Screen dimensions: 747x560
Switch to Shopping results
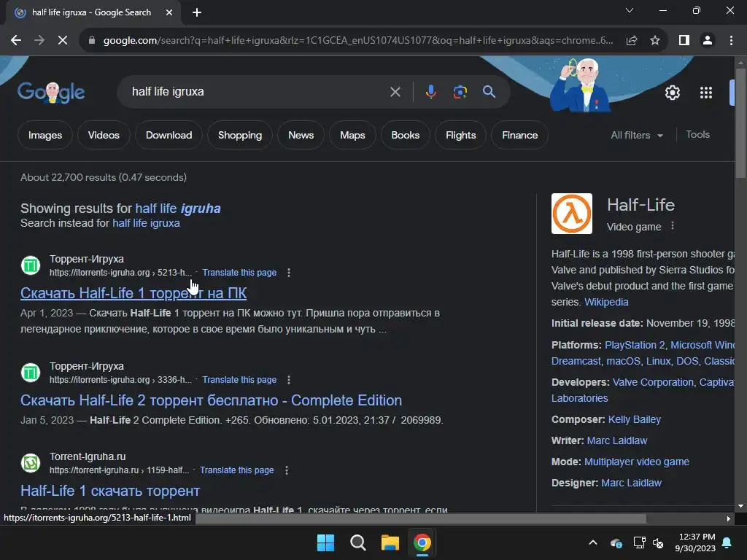pyautogui.click(x=240, y=135)
